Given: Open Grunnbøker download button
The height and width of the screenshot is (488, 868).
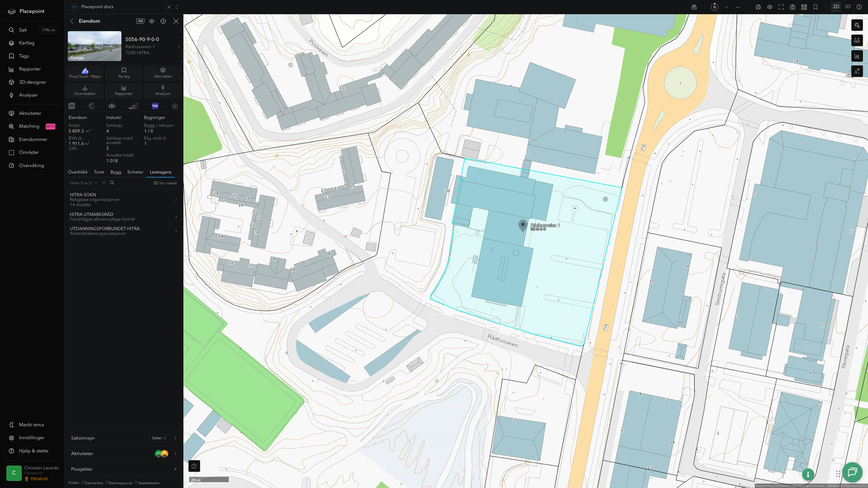Looking at the screenshot, I should (x=85, y=90).
